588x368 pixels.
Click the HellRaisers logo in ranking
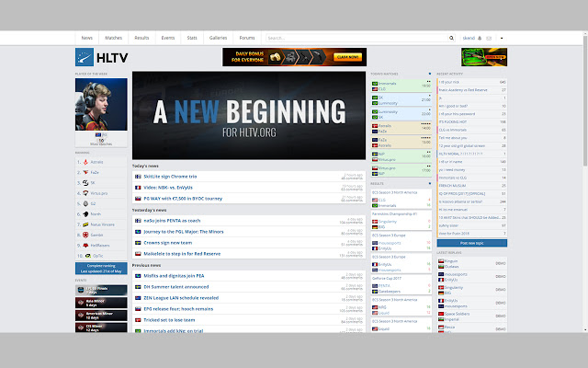point(85,246)
